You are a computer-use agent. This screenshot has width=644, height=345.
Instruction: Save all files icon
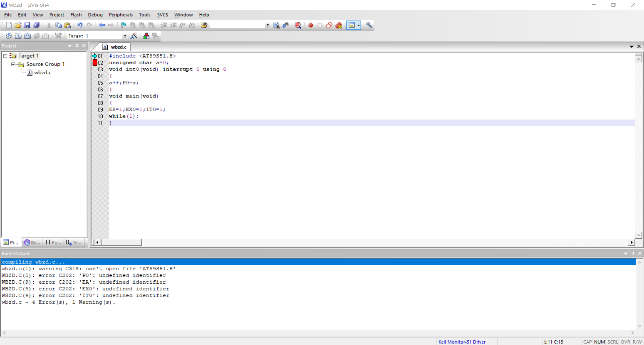coord(37,25)
